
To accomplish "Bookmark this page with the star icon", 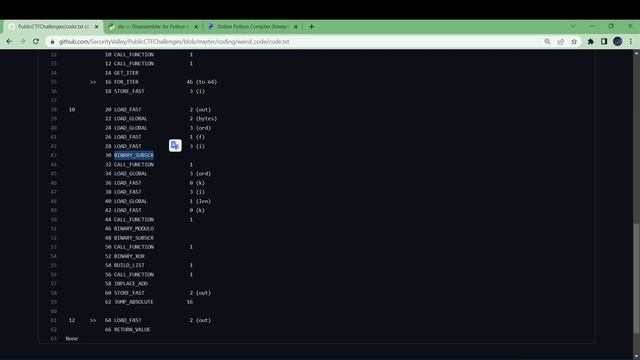I will pyautogui.click(x=574, y=42).
